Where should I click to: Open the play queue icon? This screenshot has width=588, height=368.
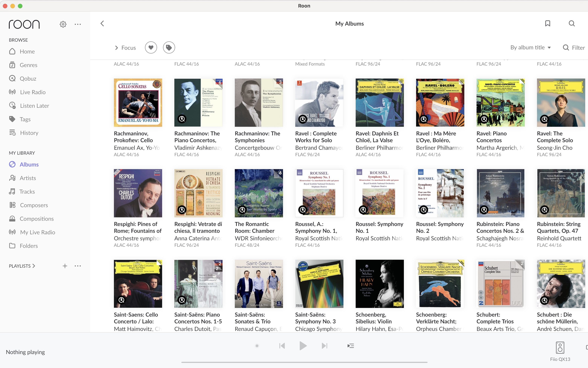[x=351, y=346]
